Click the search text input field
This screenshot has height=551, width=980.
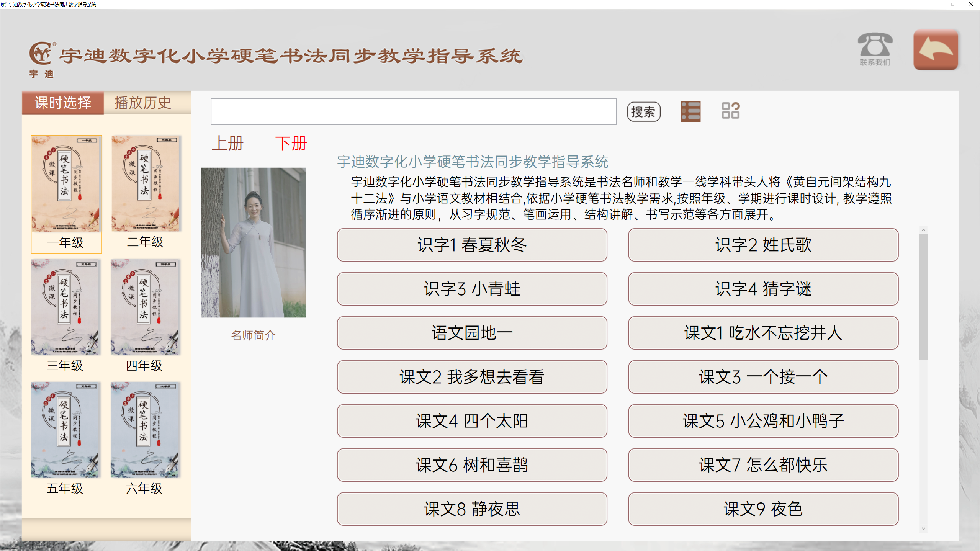tap(413, 112)
